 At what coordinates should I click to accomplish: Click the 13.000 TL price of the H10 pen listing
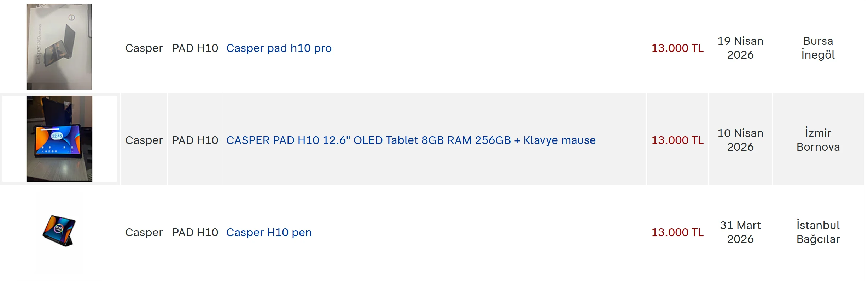pos(677,232)
